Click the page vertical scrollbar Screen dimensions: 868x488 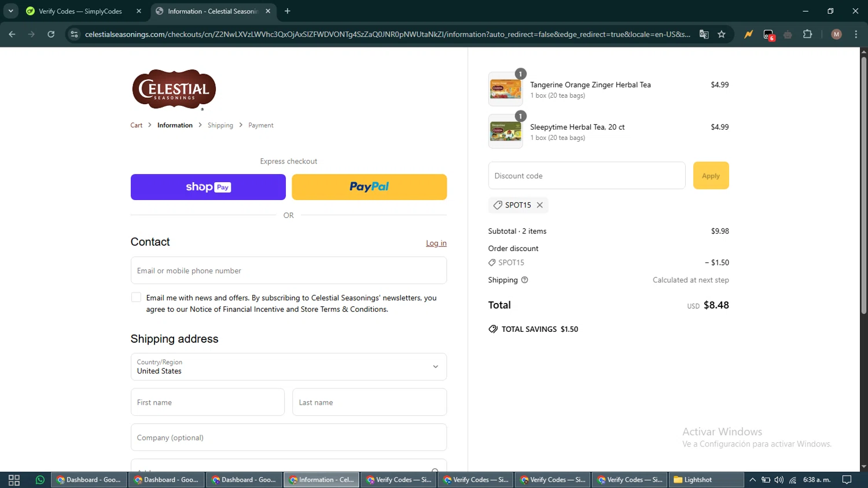point(863,185)
